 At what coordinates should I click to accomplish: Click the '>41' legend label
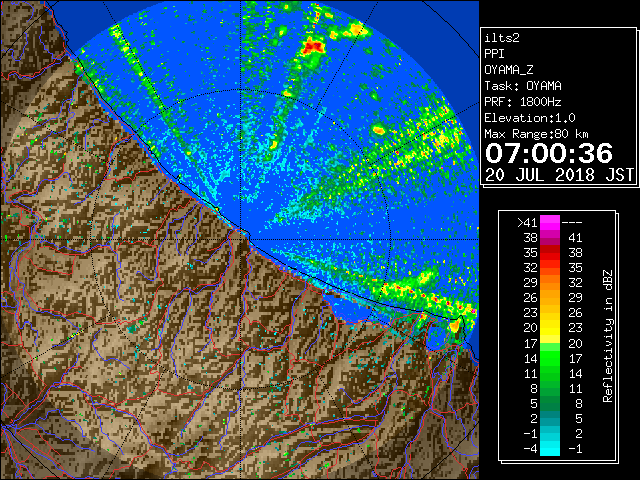(527, 223)
